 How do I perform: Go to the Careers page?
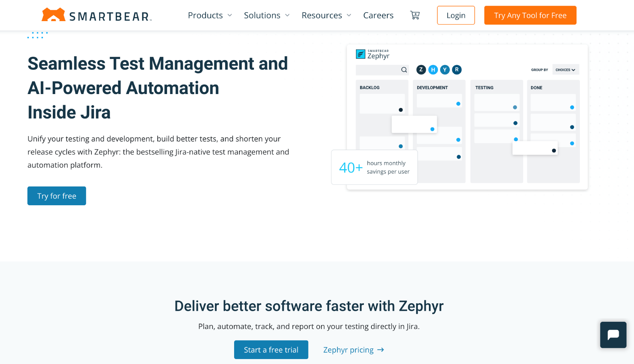378,15
